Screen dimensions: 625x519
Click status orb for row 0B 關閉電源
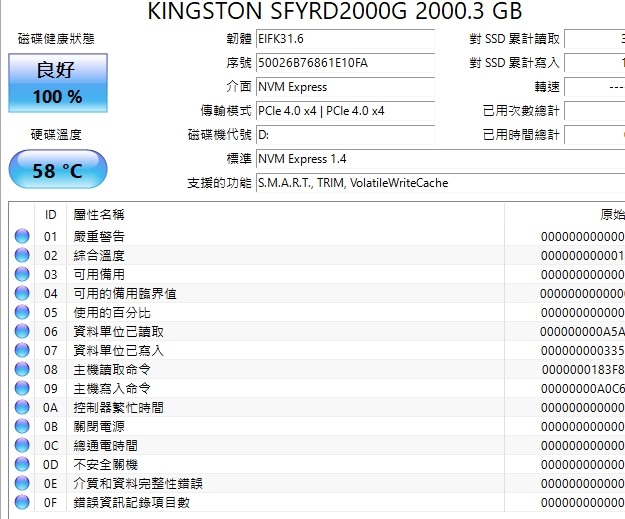pos(22,426)
